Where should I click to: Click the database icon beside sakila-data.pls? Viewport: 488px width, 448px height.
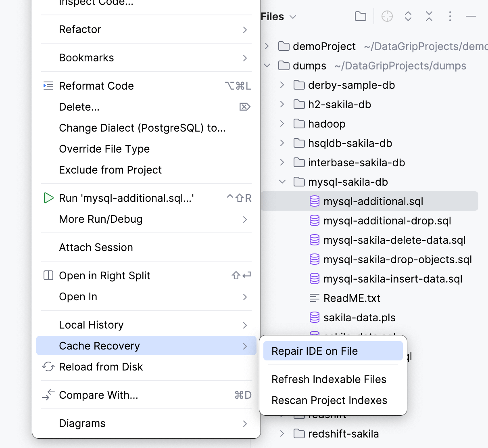coord(315,317)
